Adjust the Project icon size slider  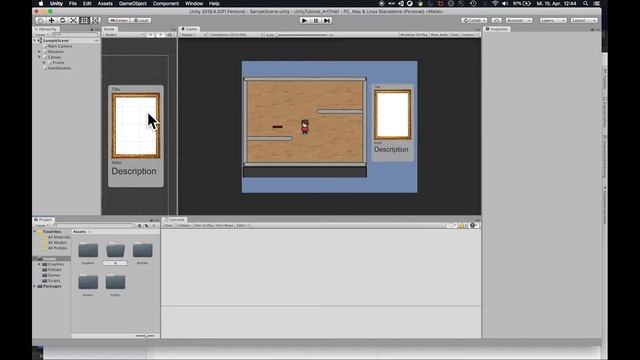145,336
